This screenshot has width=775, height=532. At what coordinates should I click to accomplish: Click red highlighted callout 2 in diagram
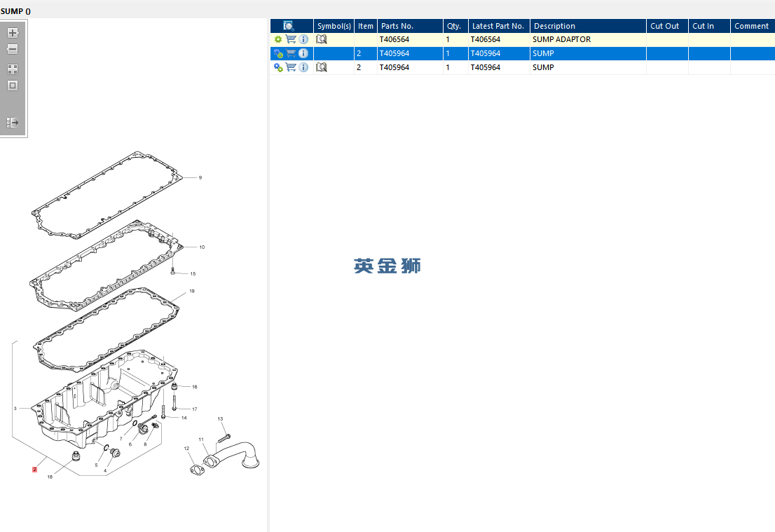[x=34, y=470]
